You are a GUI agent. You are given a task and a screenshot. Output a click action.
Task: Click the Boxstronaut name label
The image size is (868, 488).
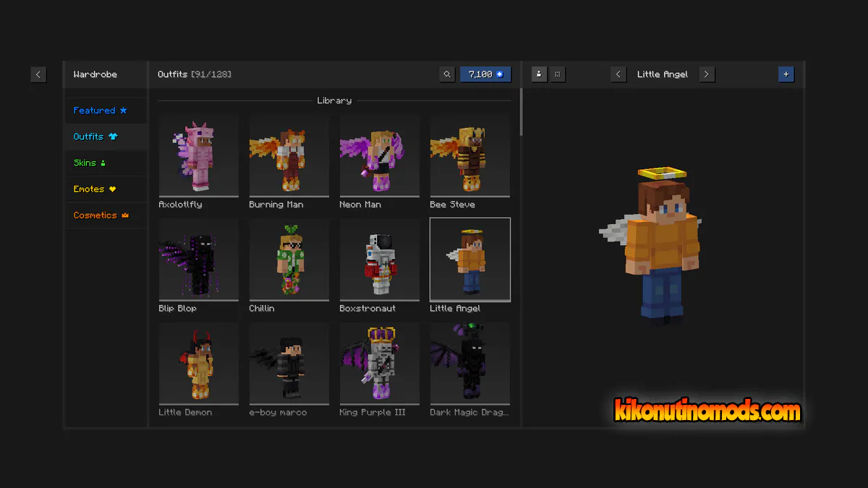(369, 309)
